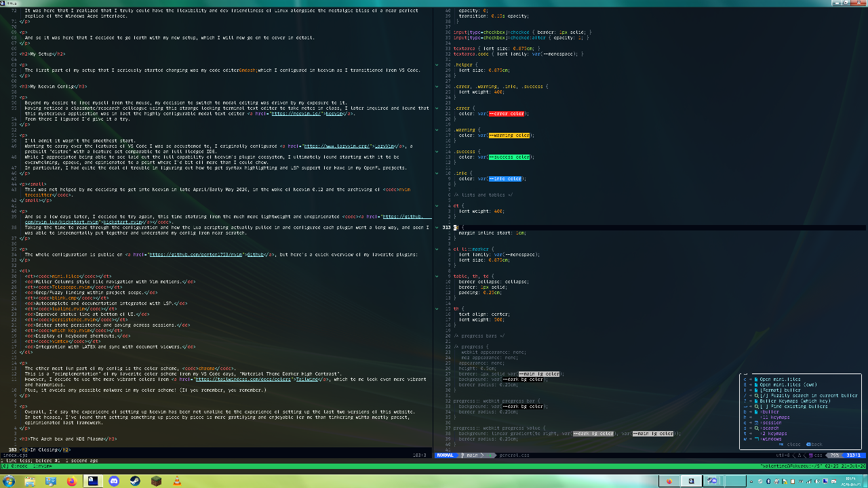This screenshot has width=868, height=488.
Task: Click the green --success-color highlight
Action: 509,157
